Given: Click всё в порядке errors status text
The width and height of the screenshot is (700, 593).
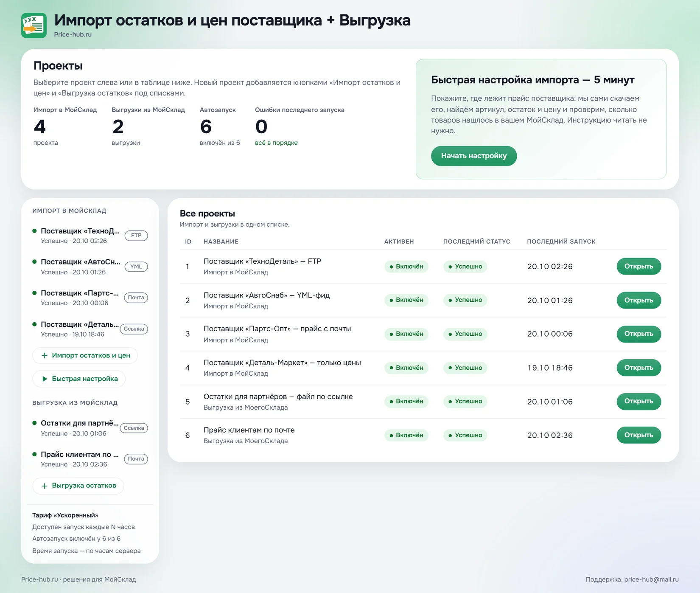Looking at the screenshot, I should (x=276, y=143).
